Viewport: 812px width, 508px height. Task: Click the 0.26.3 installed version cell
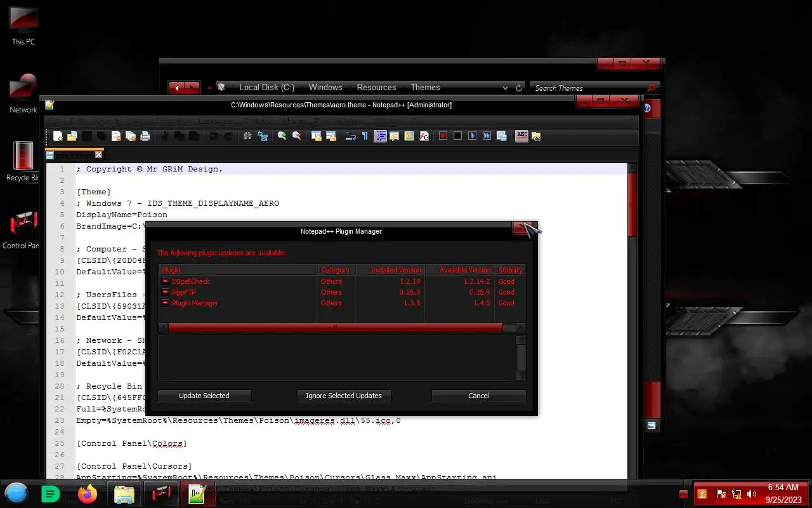[409, 292]
